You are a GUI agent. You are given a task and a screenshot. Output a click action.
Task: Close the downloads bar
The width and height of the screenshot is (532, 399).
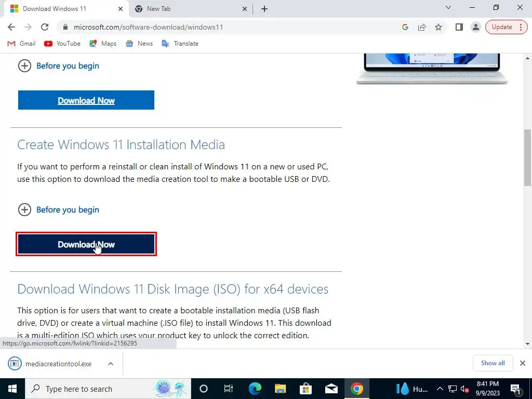pos(523,363)
